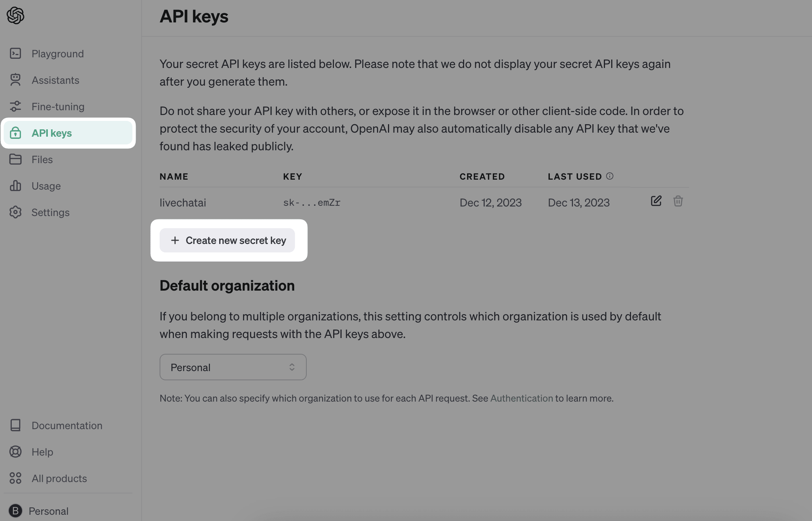The width and height of the screenshot is (812, 521).
Task: Click the masked key sk-...emZr
Action: pos(312,202)
